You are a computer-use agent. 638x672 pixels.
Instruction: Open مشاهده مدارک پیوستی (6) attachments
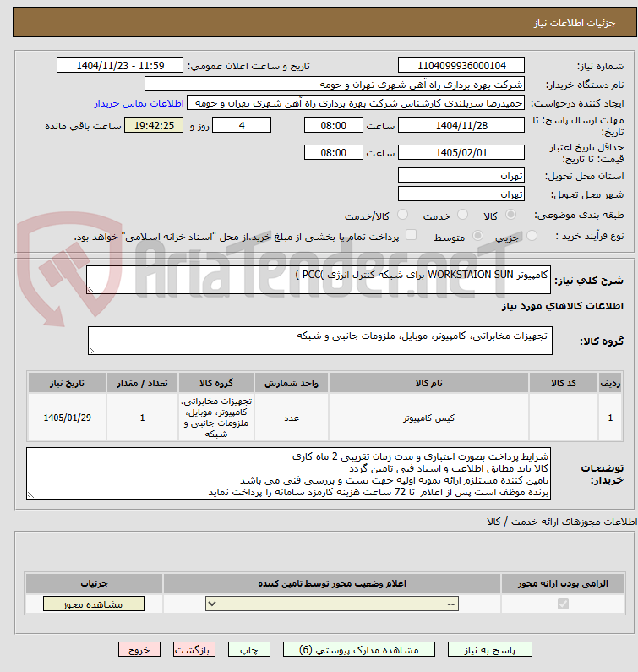[358, 650]
